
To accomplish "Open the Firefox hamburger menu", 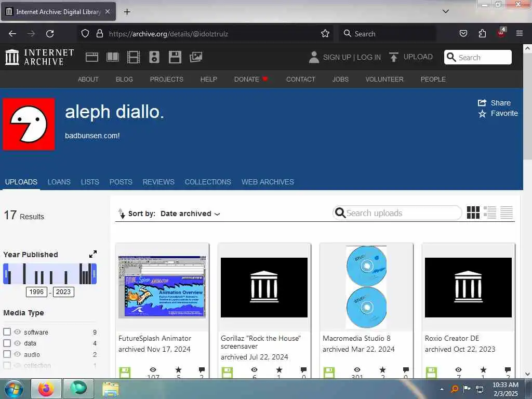I will pos(519,33).
